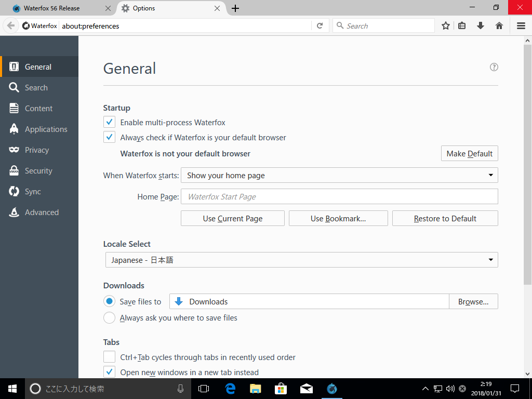Screen dimensions: 532x399
Task: Open the hamburger menu
Action: (x=521, y=26)
